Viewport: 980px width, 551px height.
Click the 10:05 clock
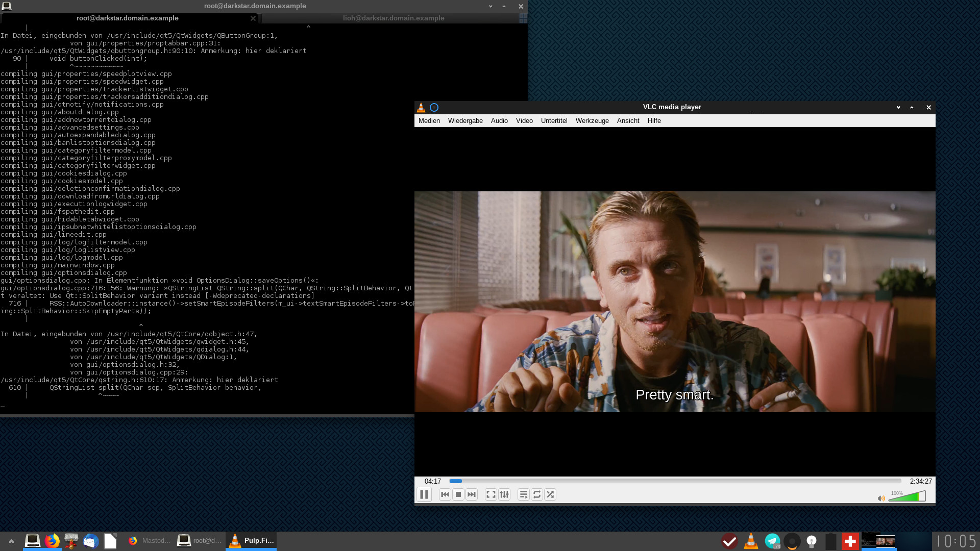pyautogui.click(x=957, y=541)
